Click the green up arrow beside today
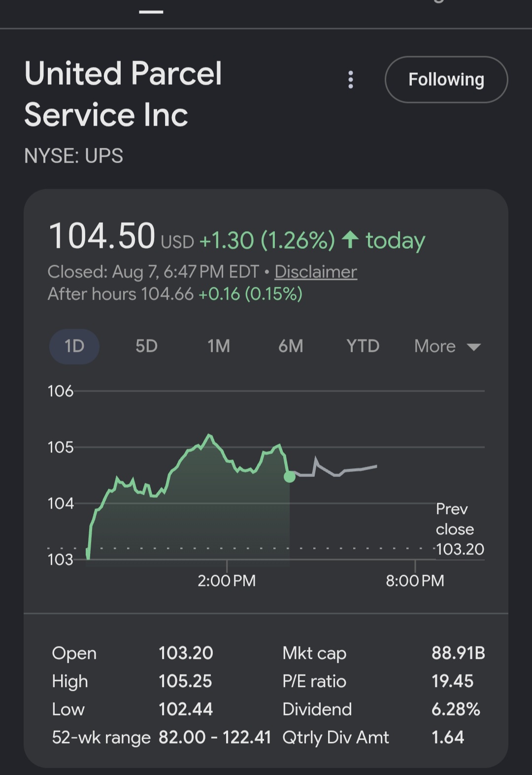 (x=350, y=240)
